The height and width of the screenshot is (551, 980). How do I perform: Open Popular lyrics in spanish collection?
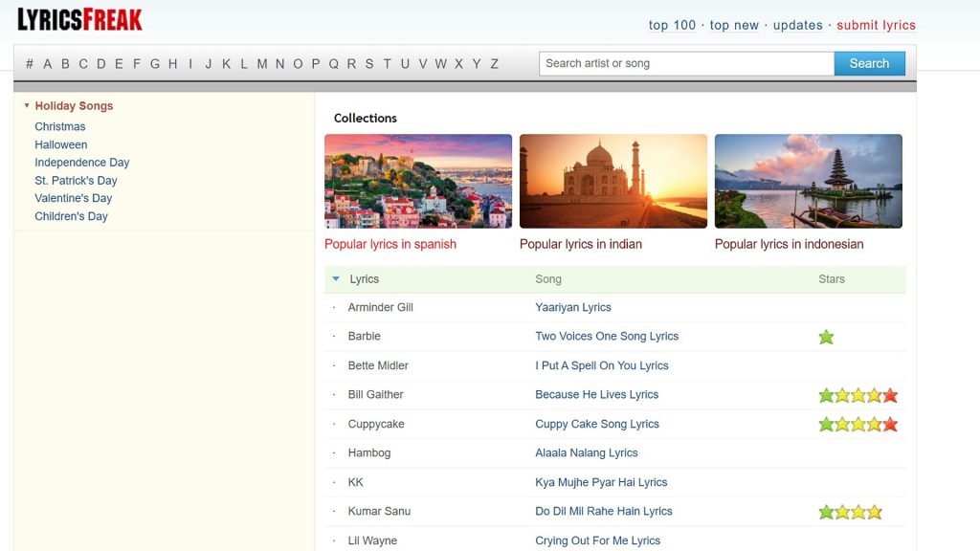pyautogui.click(x=390, y=244)
